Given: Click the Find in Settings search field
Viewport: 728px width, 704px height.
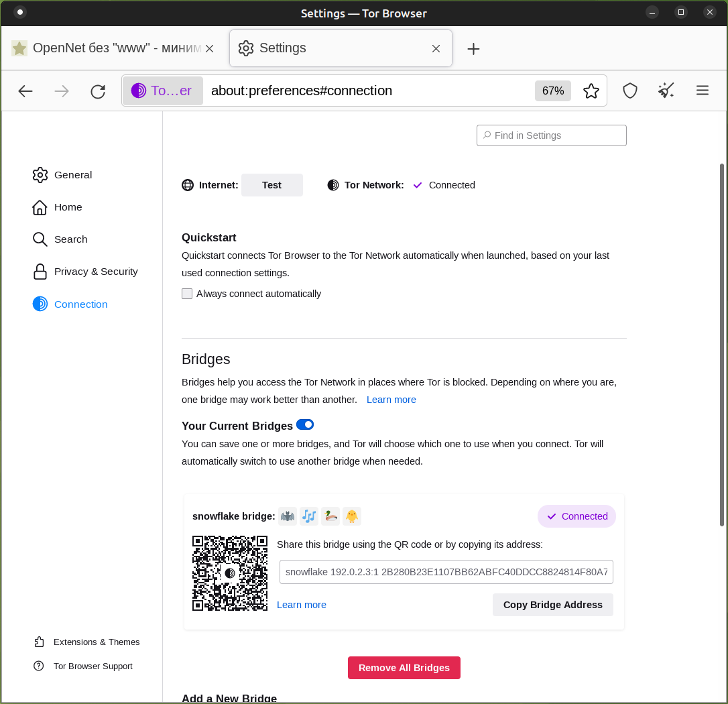Looking at the screenshot, I should click(x=552, y=135).
